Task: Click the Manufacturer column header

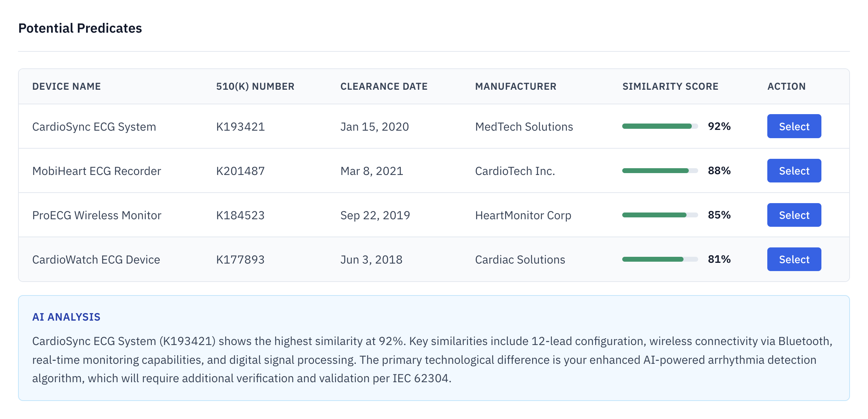Action: tap(516, 86)
